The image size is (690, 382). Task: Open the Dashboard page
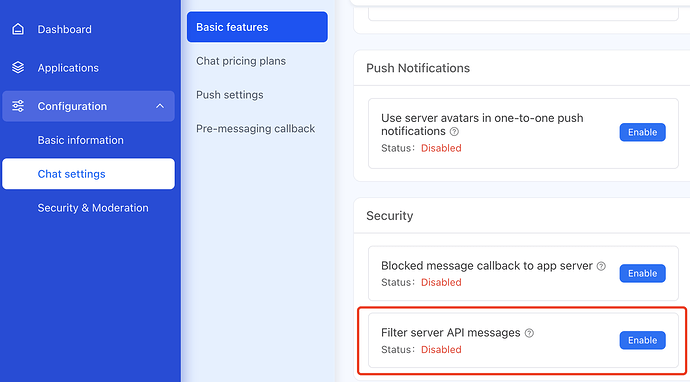tap(64, 29)
